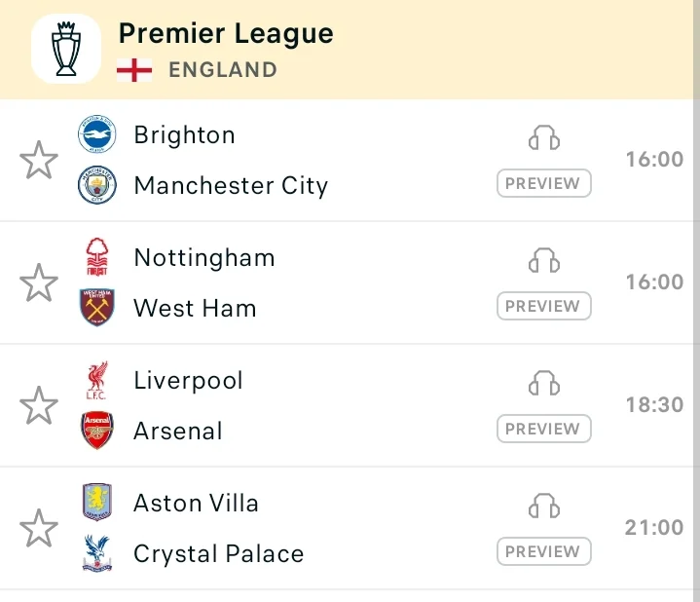Open PREVIEW for Nottingham vs West Ham
The width and height of the screenshot is (700, 602).
point(544,306)
